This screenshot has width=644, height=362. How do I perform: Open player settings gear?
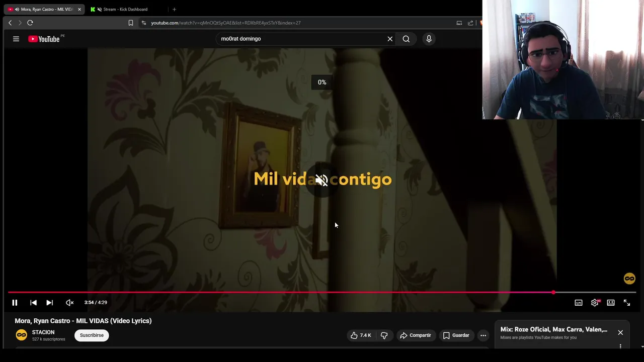[595, 303]
